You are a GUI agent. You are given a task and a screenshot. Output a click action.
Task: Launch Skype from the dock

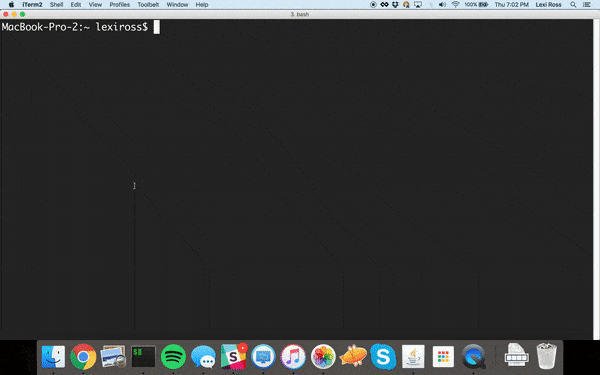coord(383,356)
